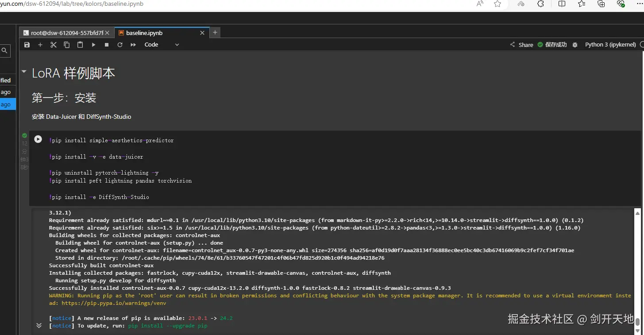Screen dimensions: 644x335
Task: Open the browser Extensions puzzle icon
Action: [540, 4]
